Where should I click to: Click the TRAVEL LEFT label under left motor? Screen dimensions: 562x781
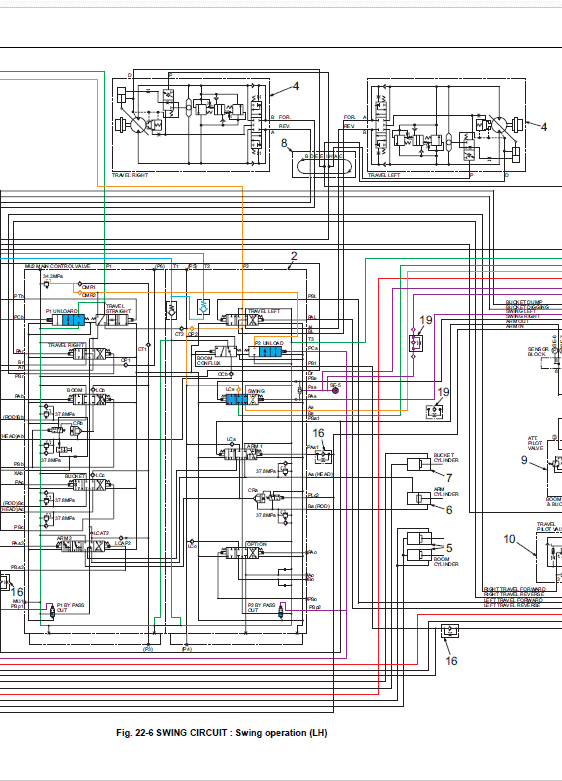(384, 175)
